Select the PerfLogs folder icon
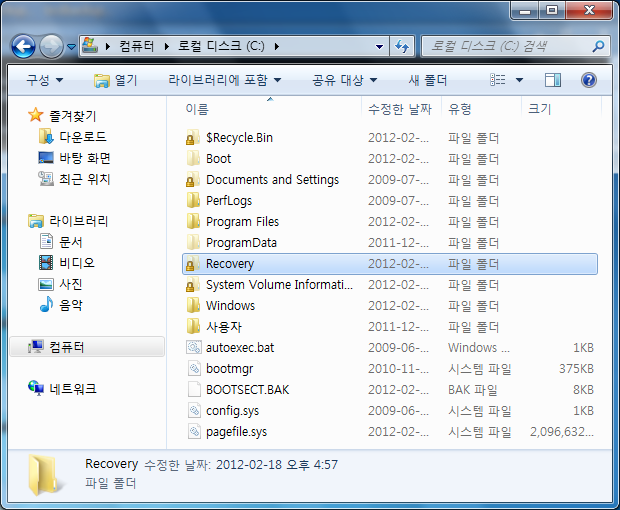Viewport: 620px width, 510px height. click(193, 200)
